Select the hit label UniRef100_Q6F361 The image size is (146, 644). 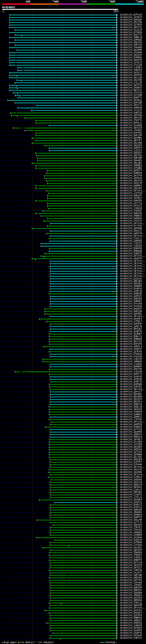131,155
